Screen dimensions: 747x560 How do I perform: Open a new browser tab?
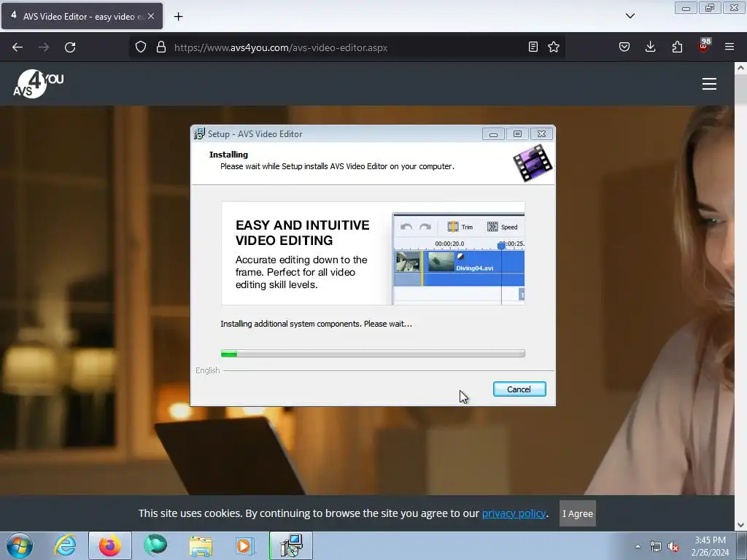178,17
